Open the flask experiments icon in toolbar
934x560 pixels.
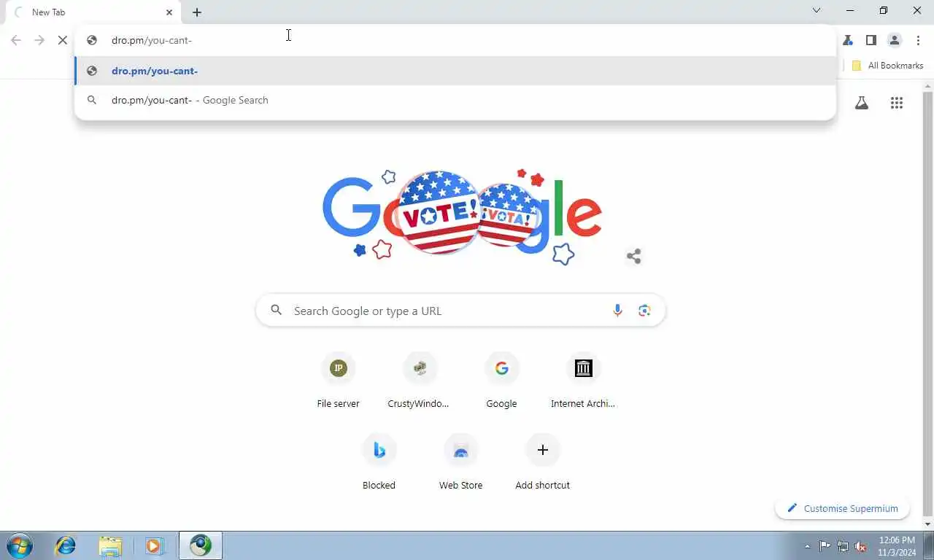coord(848,40)
